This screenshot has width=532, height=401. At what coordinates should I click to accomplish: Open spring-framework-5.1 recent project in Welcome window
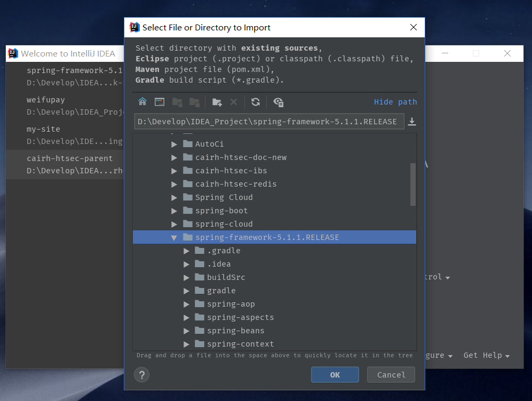(65, 77)
